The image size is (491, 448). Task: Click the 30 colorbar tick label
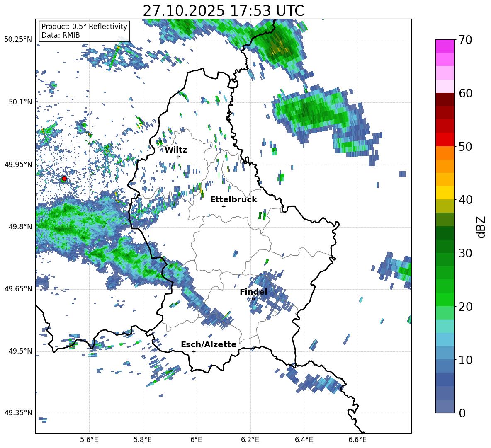(466, 253)
